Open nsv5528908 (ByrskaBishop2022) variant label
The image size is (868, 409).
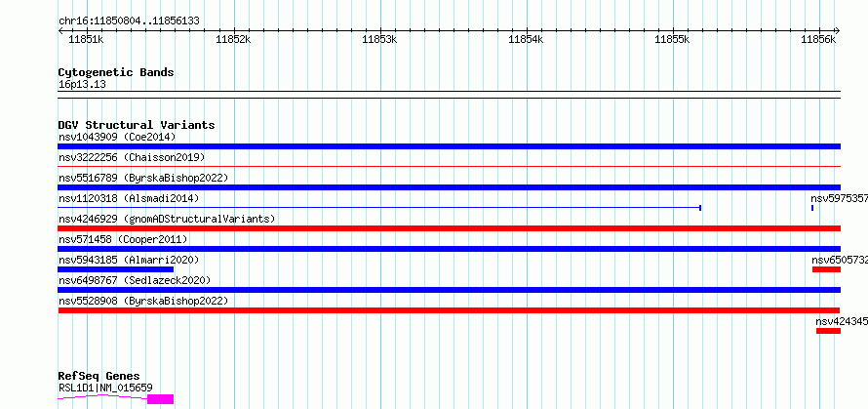tap(143, 301)
